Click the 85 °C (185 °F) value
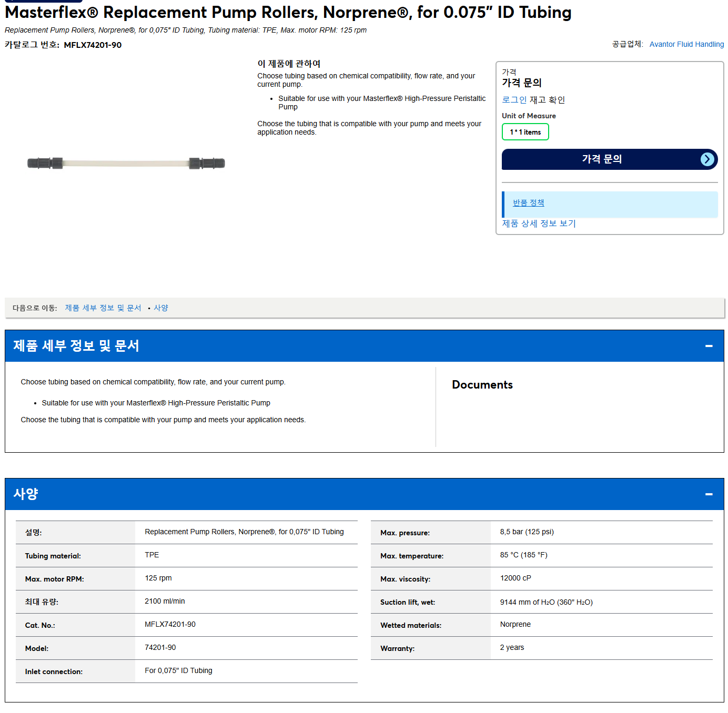 click(523, 555)
